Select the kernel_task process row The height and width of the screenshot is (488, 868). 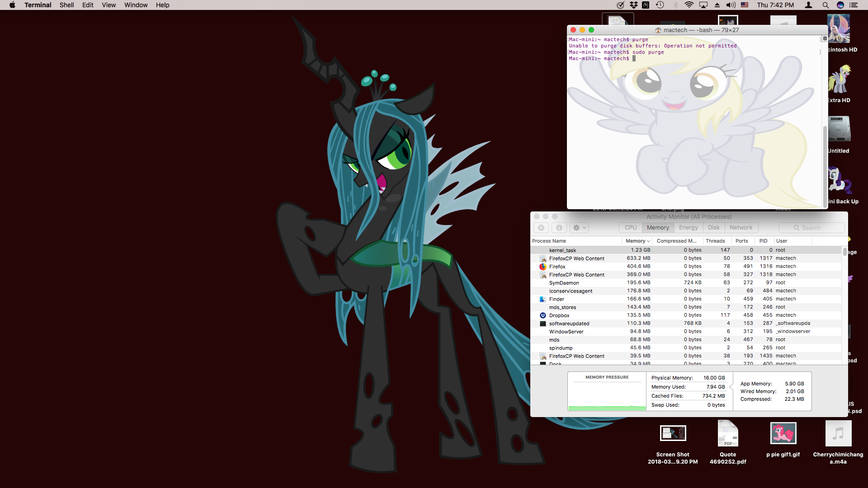pyautogui.click(x=686, y=250)
